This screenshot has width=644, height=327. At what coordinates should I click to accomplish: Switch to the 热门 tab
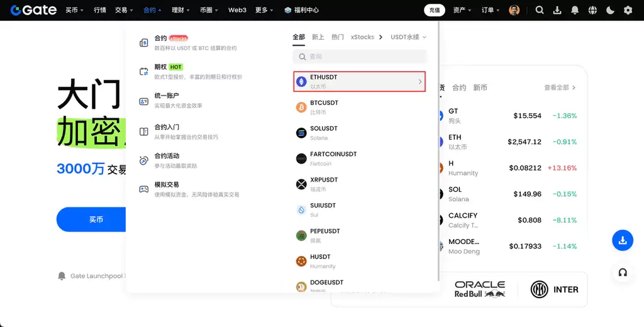coord(338,37)
